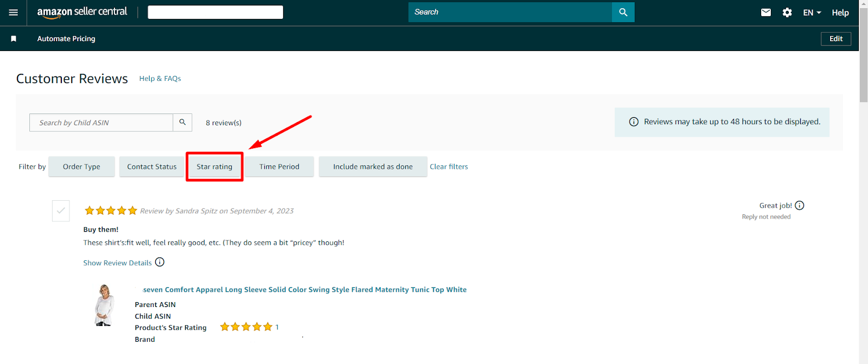Click the info icon next to Great job!

pyautogui.click(x=799, y=205)
